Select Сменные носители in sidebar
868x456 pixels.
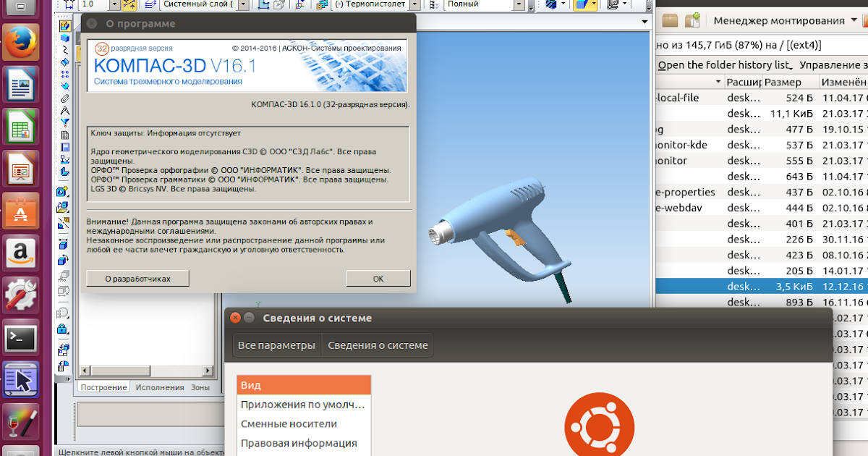(x=304, y=423)
